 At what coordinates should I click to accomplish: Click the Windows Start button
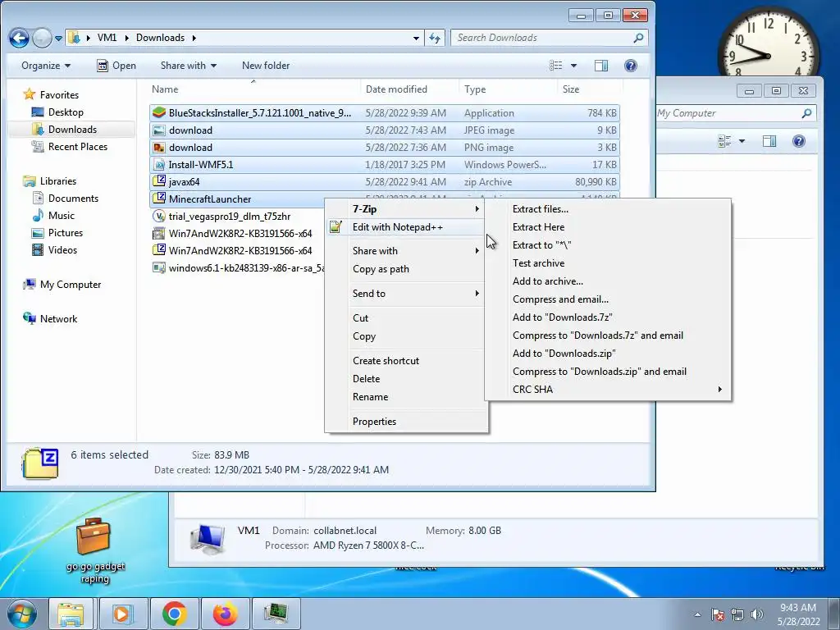click(22, 614)
